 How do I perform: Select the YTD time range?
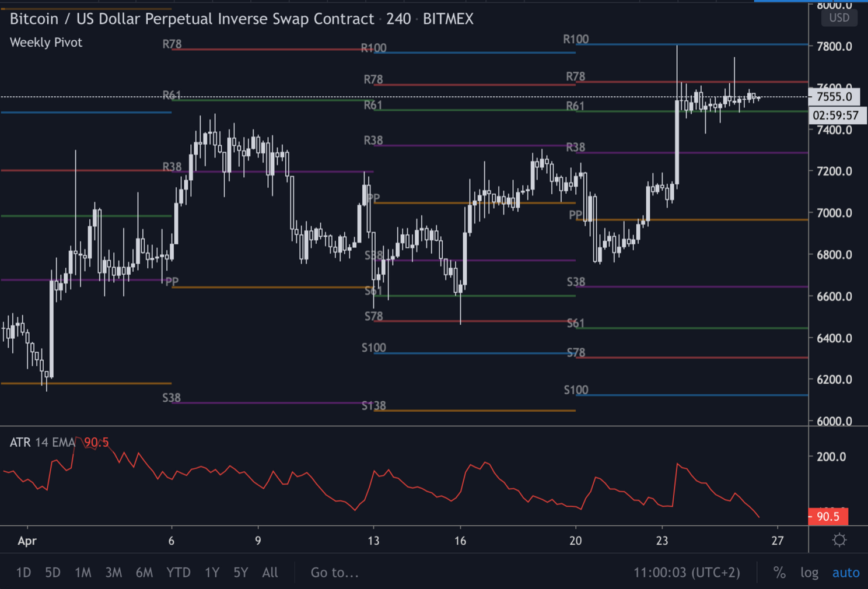click(x=178, y=573)
